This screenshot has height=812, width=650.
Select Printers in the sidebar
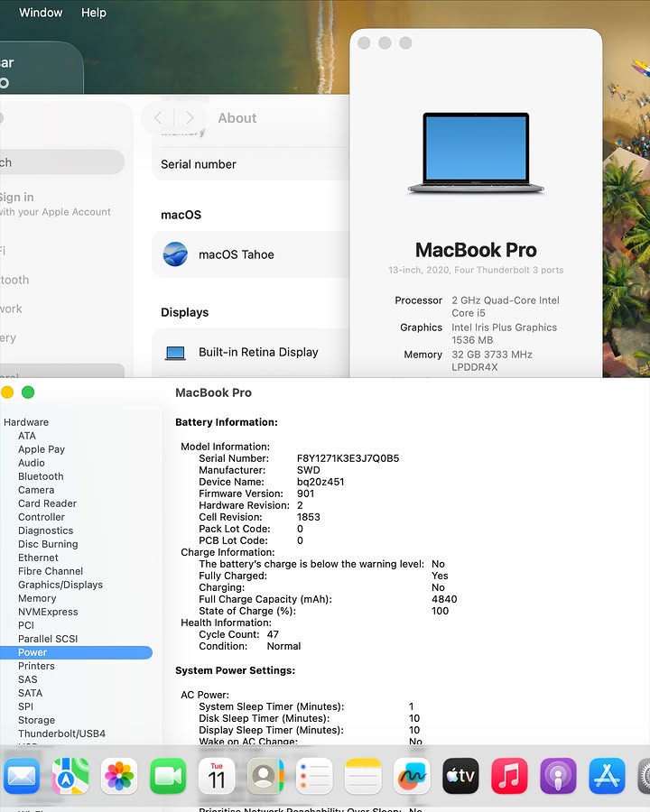point(36,666)
